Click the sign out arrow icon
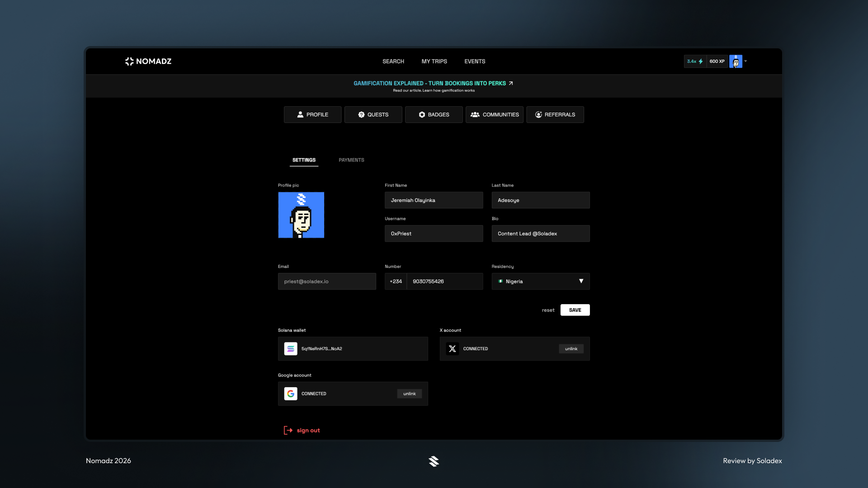 pyautogui.click(x=288, y=430)
